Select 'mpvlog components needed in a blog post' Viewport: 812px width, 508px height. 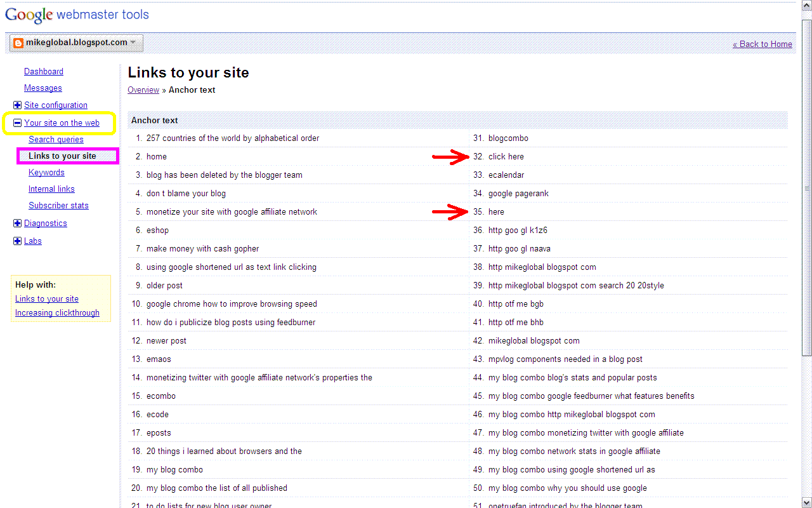coord(565,359)
